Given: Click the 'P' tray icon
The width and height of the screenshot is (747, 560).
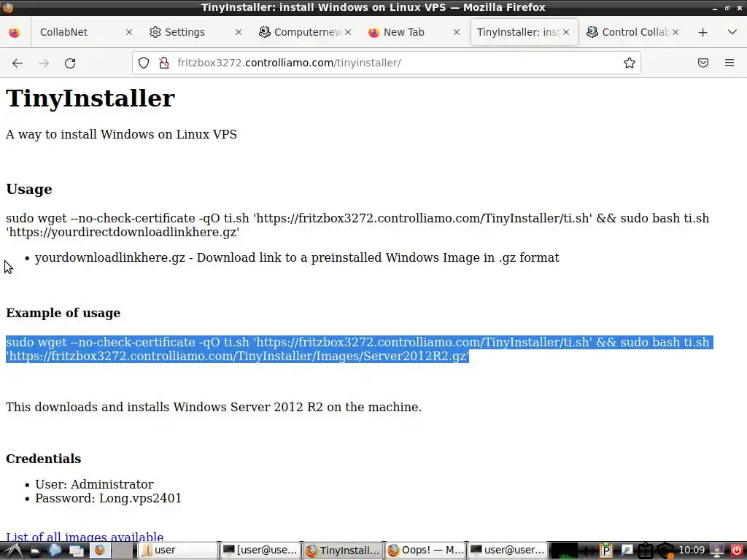Looking at the screenshot, I should [605, 551].
